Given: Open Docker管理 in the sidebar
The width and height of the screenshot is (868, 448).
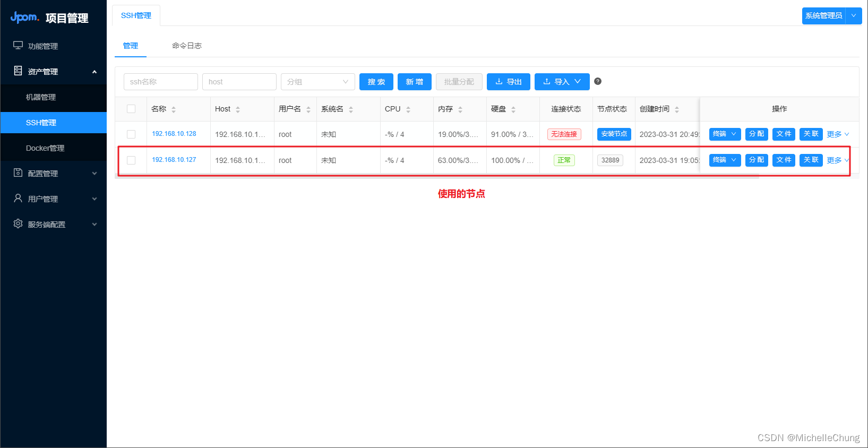Looking at the screenshot, I should [53, 148].
